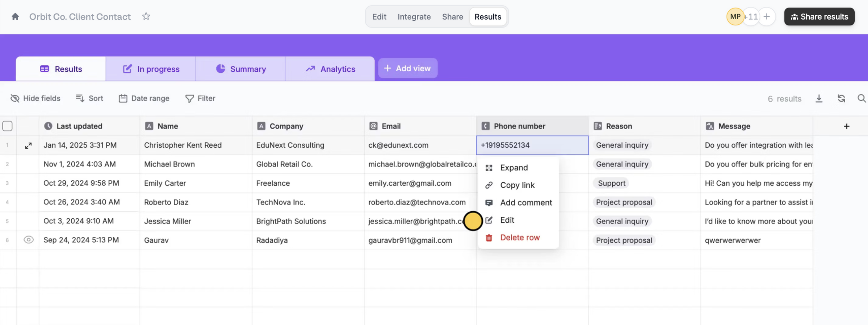Select the Results view tab

61,69
